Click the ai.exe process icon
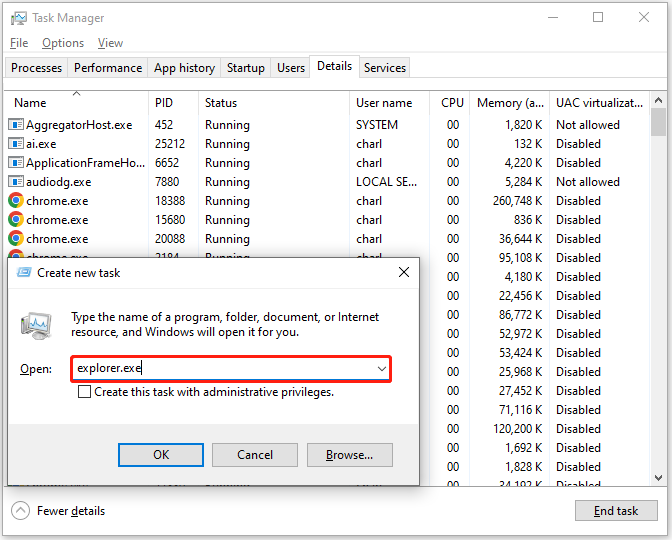672x540 pixels. tap(16, 144)
